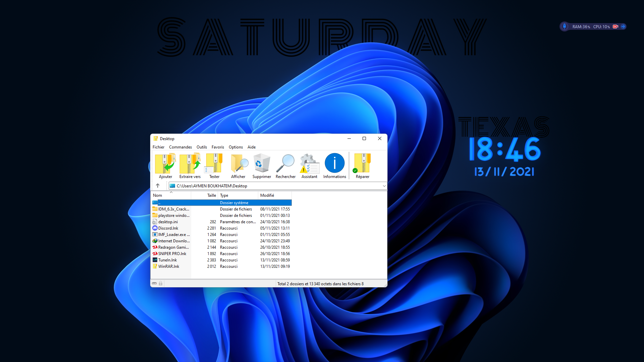
Task: Open the Fichier menu
Action: click(158, 147)
